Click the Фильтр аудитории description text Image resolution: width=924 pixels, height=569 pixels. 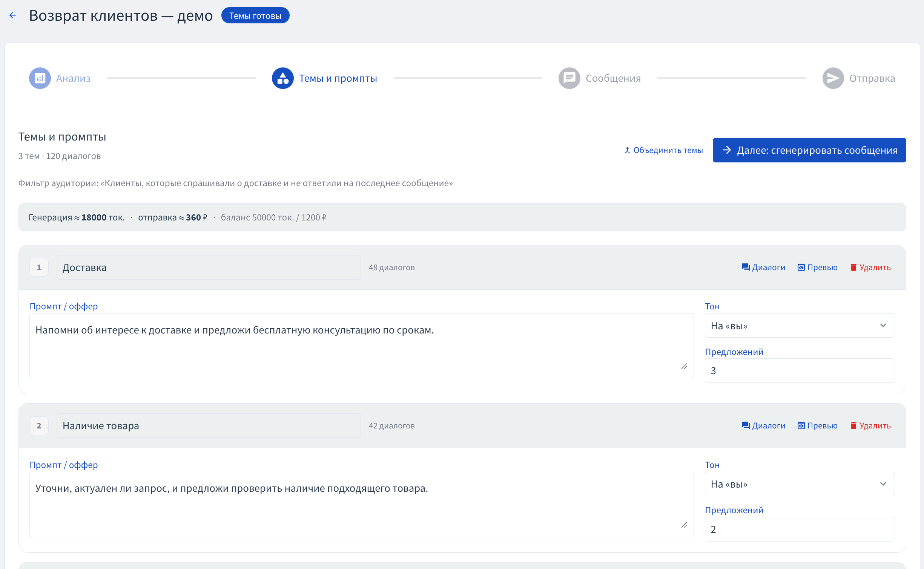(x=235, y=183)
